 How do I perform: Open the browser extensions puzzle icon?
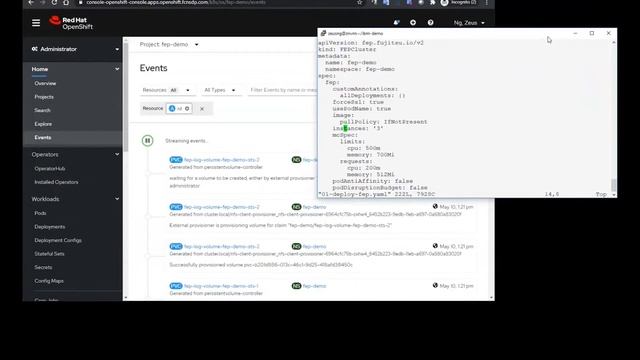point(432,2)
